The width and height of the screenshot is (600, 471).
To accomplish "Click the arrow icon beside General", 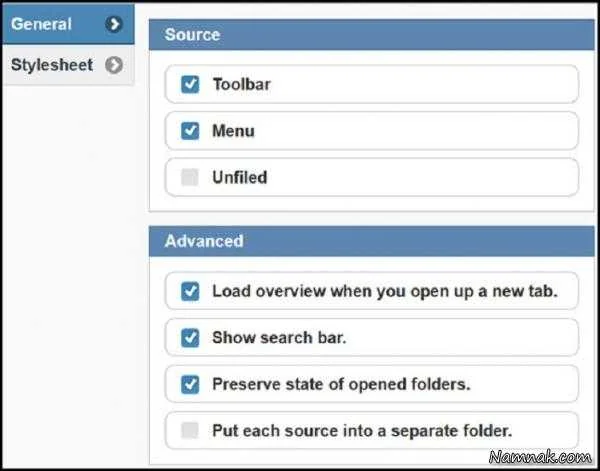I will pyautogui.click(x=114, y=24).
